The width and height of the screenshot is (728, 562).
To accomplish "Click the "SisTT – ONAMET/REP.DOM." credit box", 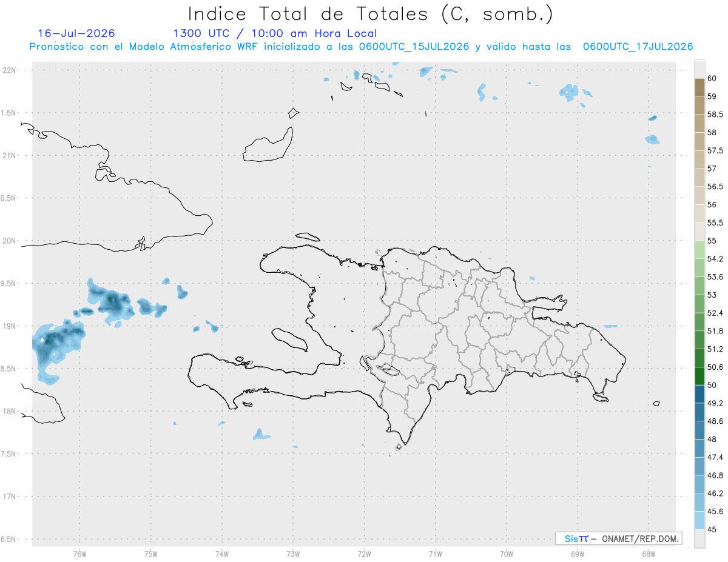I will click(x=618, y=538).
